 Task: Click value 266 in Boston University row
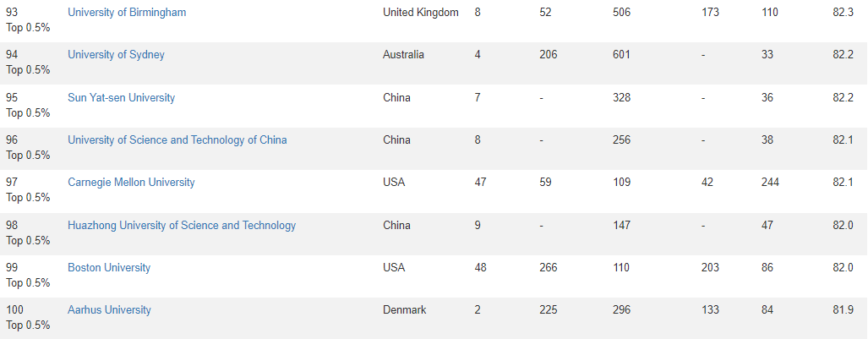coord(548,267)
